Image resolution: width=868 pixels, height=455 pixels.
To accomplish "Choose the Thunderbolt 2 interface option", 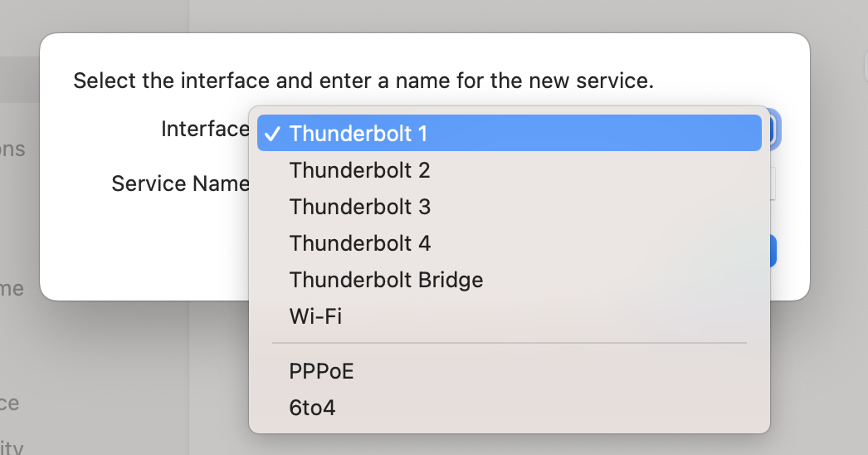I will pos(510,170).
